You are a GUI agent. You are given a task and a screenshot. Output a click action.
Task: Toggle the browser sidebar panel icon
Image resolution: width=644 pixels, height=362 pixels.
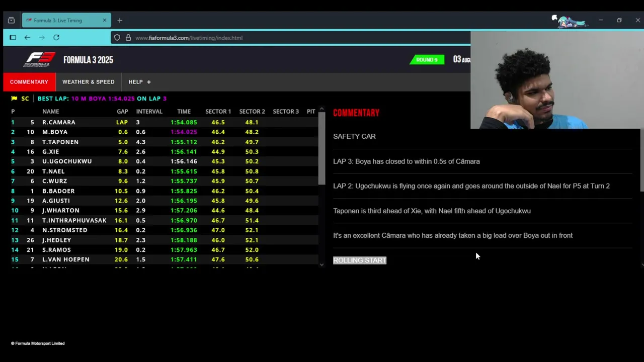(13, 38)
